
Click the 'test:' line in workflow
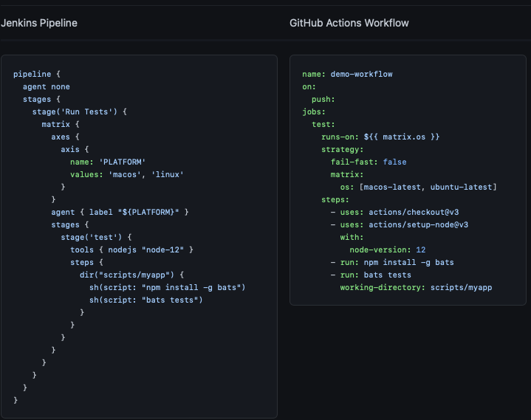(323, 124)
